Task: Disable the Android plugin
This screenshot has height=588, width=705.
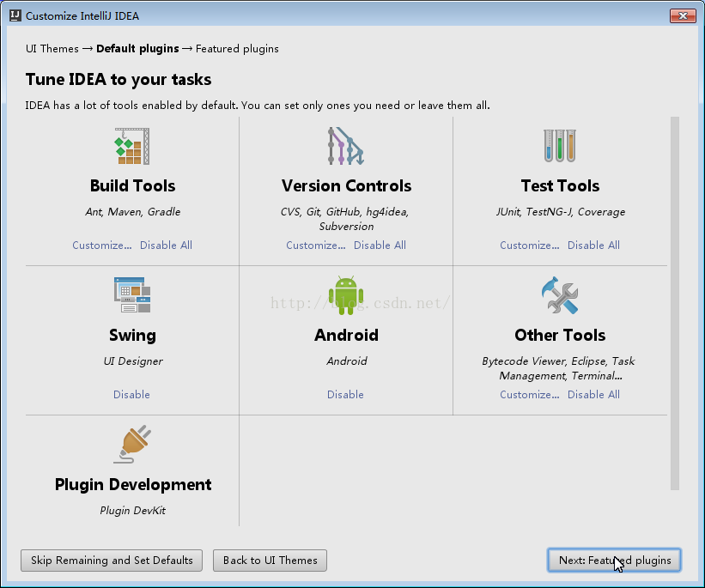Action: [x=345, y=395]
